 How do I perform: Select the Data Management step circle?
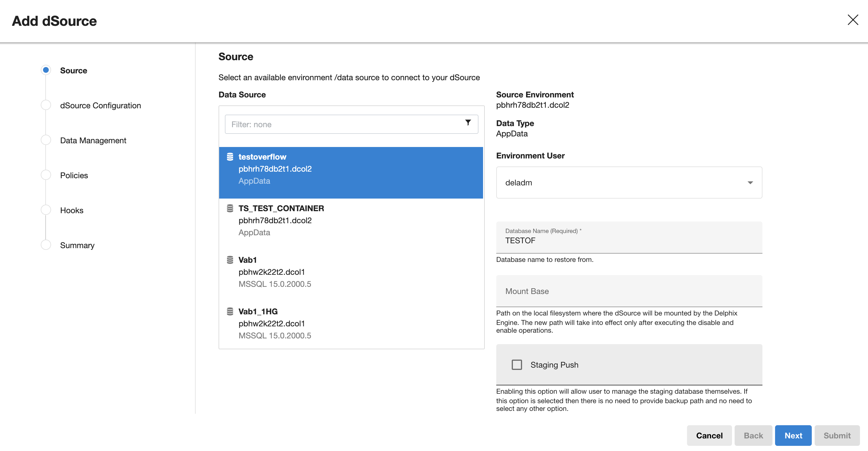[46, 140]
